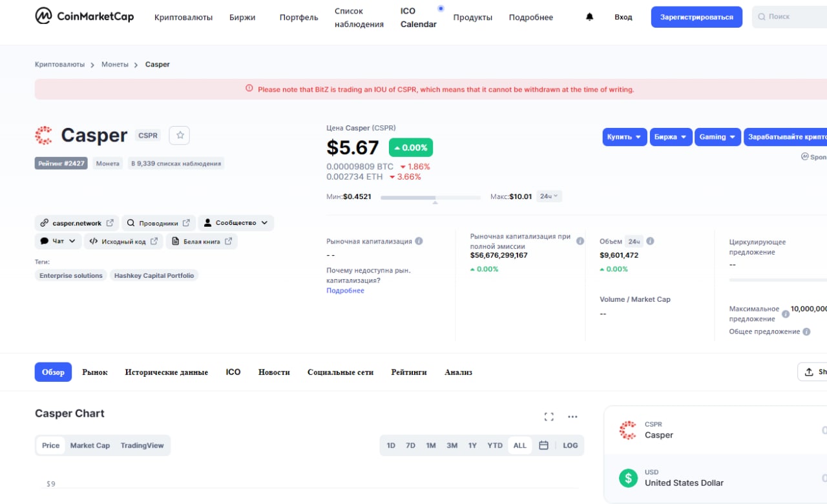
Task: Click the Подробнее link under market cap
Action: pyautogui.click(x=345, y=291)
